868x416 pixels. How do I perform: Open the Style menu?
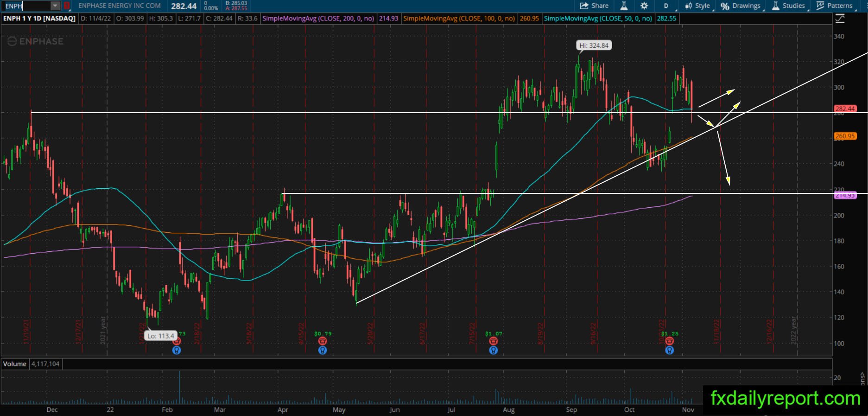pos(698,6)
